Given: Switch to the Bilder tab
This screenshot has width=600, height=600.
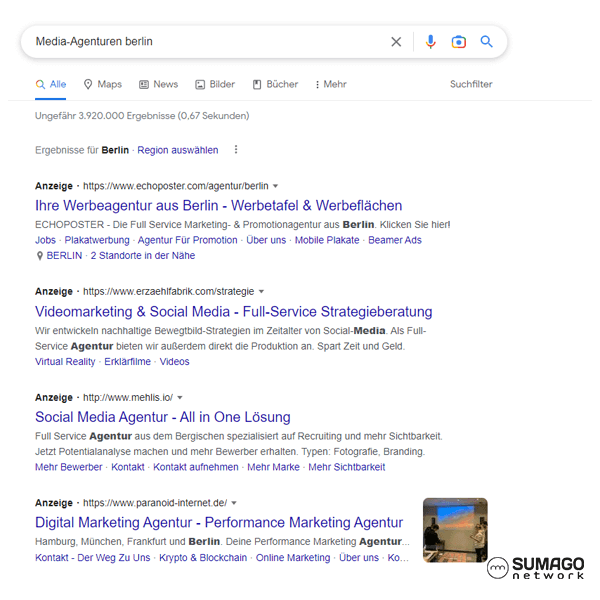Looking at the screenshot, I should 215,84.
